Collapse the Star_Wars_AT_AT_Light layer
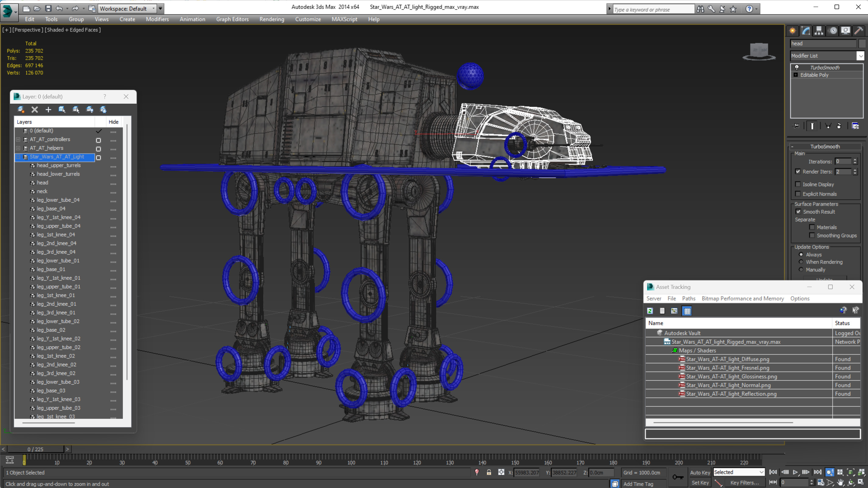The image size is (868, 488). (18, 157)
